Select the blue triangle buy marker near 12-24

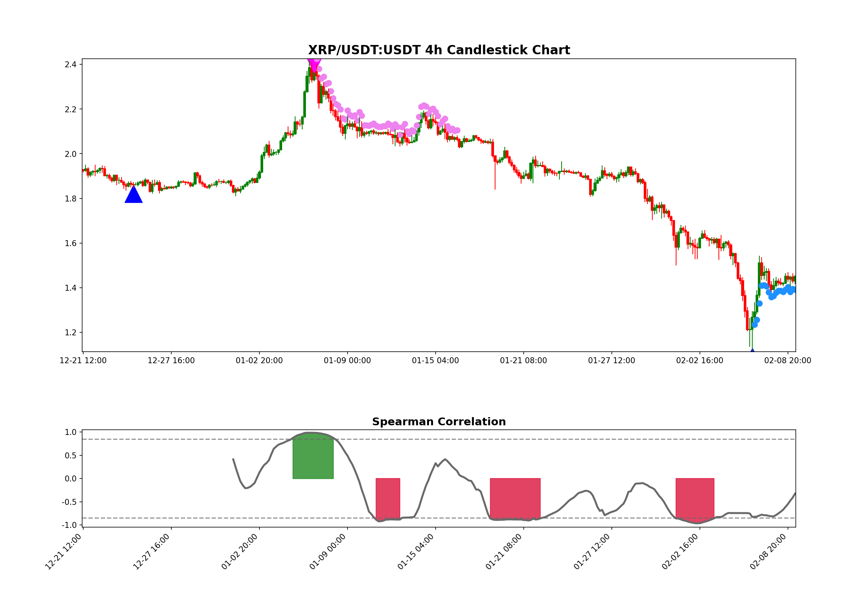[134, 196]
